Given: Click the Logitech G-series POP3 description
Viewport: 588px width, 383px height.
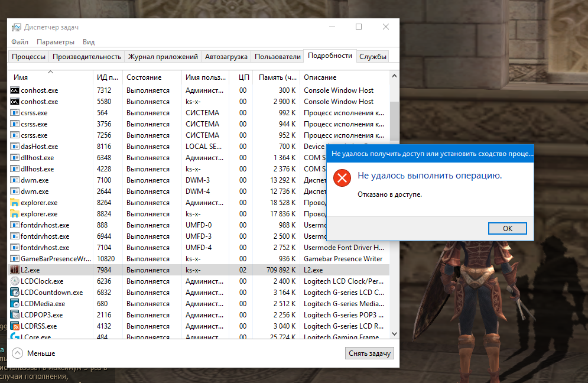Looking at the screenshot, I should tap(343, 314).
